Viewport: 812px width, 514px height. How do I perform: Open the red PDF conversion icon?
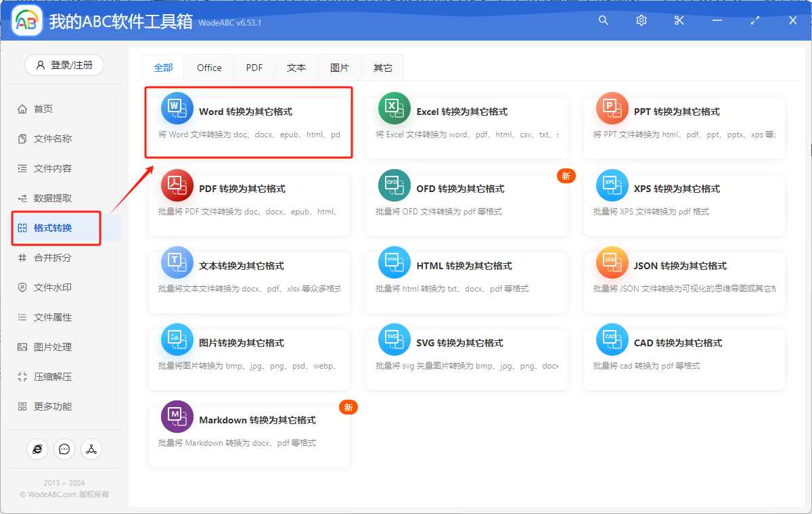177,185
